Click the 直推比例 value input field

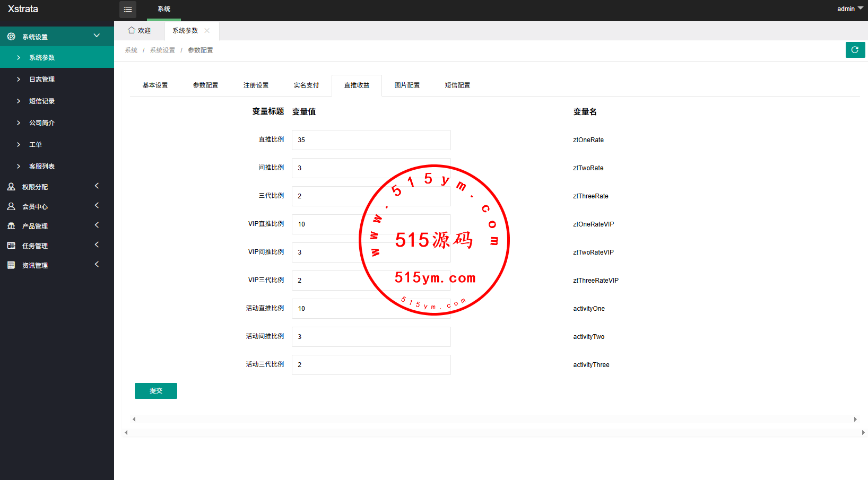pyautogui.click(x=371, y=140)
